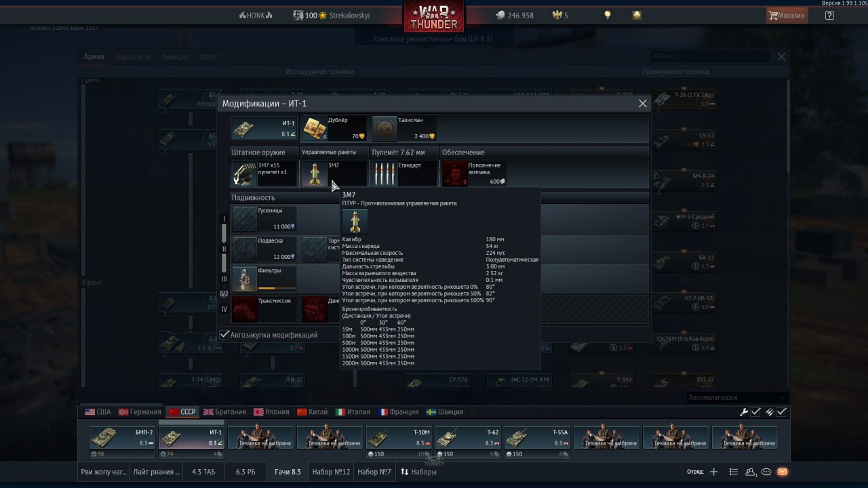This screenshot has height=488, width=868.
Task: Select the Германия nation tab
Action: pos(140,412)
